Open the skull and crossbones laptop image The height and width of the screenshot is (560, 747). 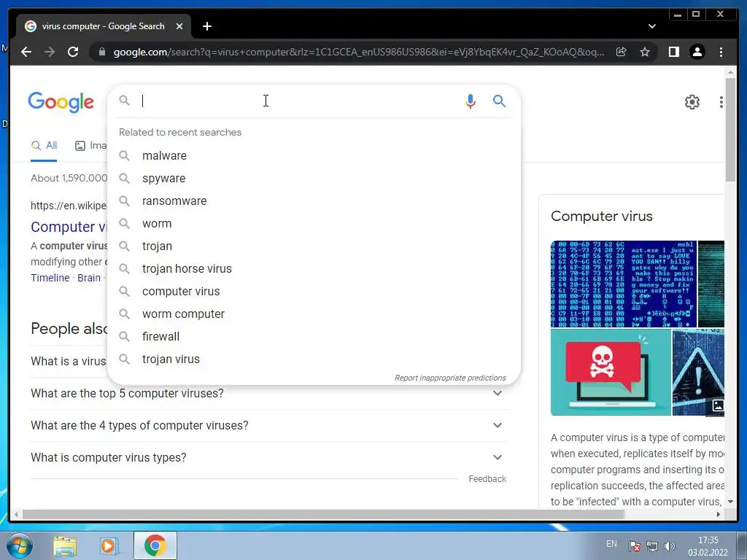pos(611,373)
